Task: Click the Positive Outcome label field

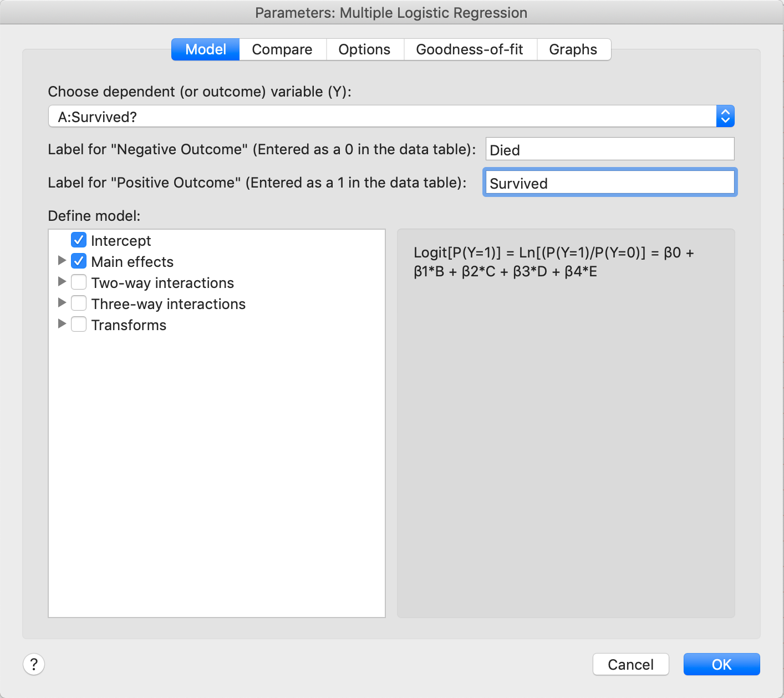Action: click(609, 183)
